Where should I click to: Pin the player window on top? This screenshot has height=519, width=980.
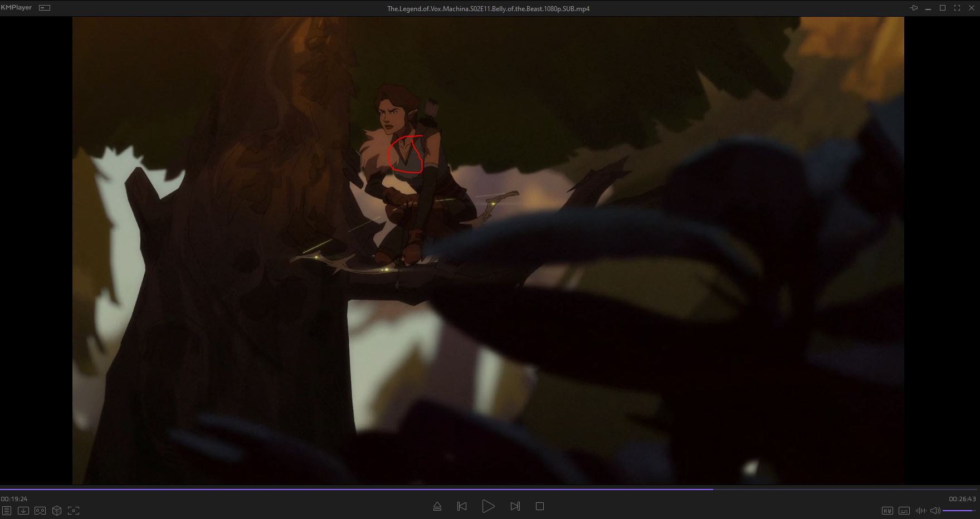point(914,8)
